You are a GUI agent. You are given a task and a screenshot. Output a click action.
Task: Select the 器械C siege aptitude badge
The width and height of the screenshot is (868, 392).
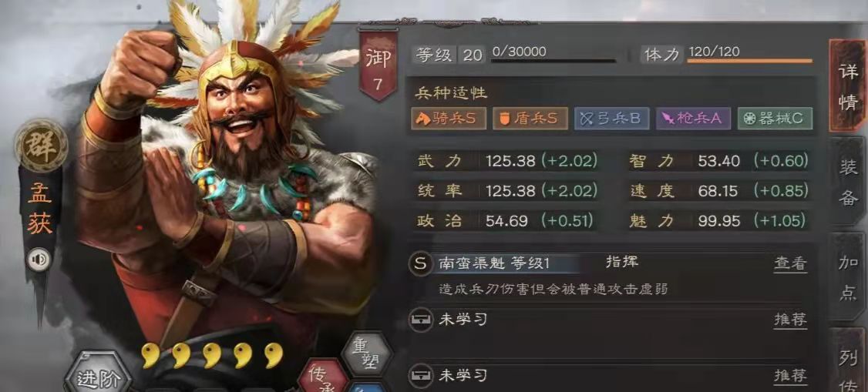click(775, 119)
